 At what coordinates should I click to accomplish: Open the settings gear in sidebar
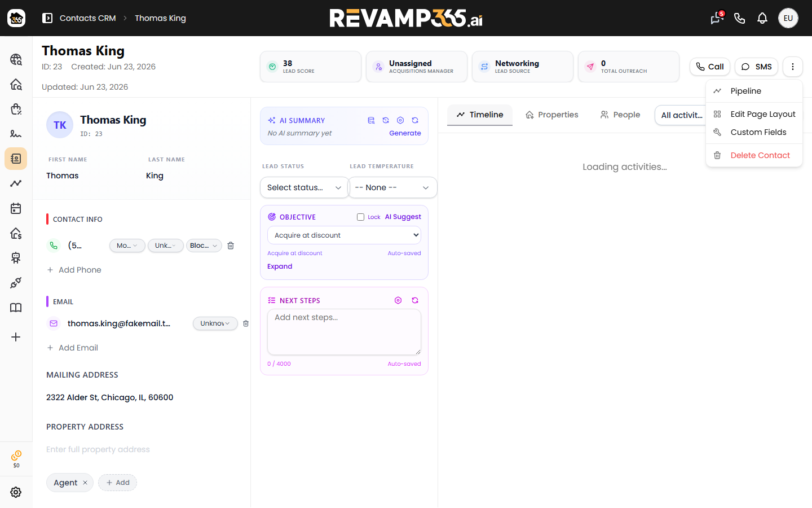click(16, 492)
